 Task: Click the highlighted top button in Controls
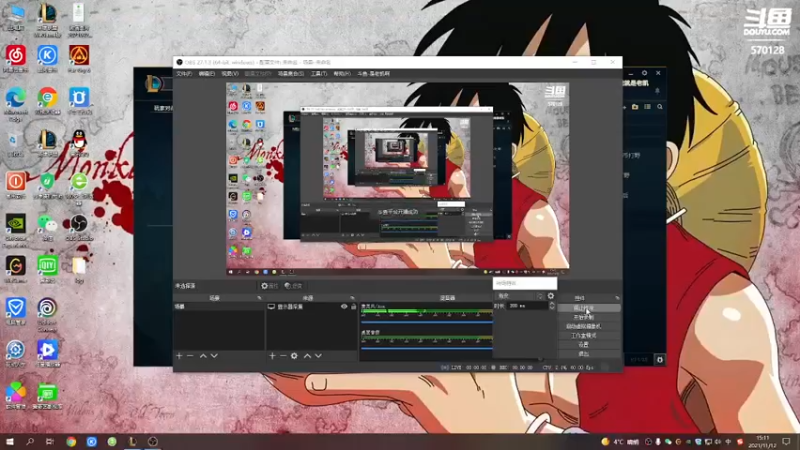[x=589, y=308]
